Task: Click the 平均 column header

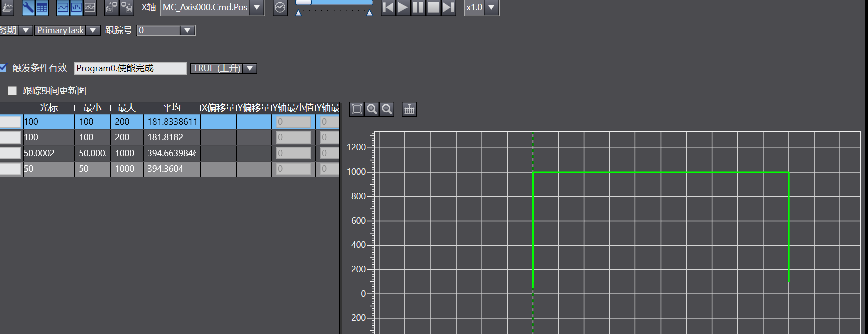Action: click(171, 108)
